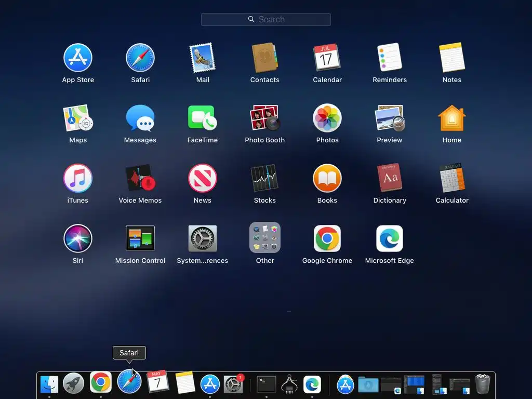The width and height of the screenshot is (532, 399).
Task: Launch the Messages app
Action: [140, 118]
